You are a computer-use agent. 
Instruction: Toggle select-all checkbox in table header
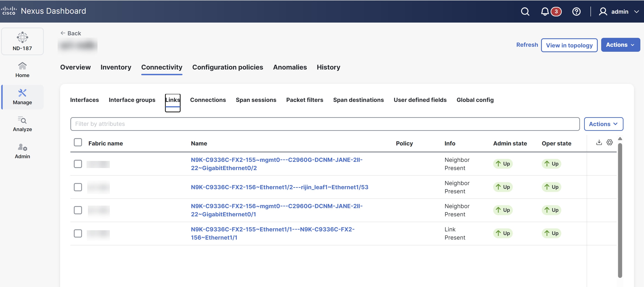[x=78, y=142]
